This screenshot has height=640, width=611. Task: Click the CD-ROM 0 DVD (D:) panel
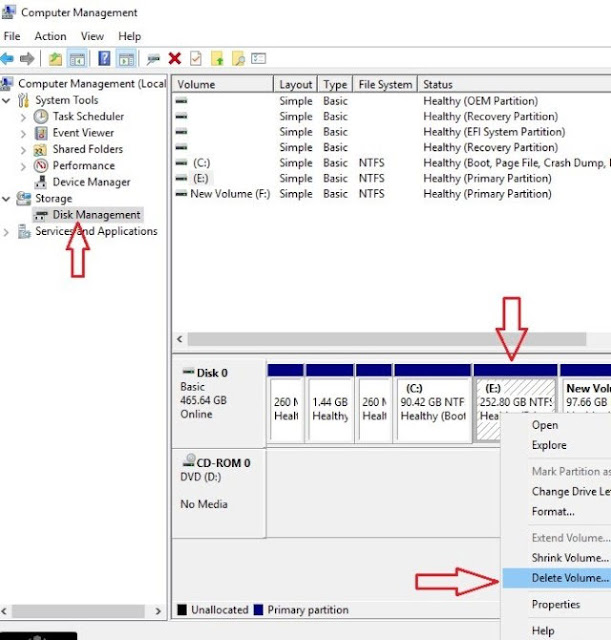click(219, 493)
